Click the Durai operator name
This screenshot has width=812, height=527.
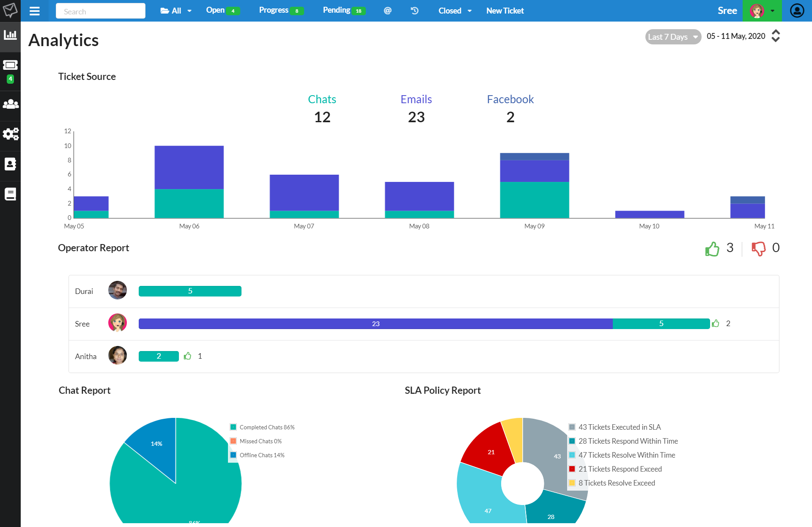tap(84, 291)
